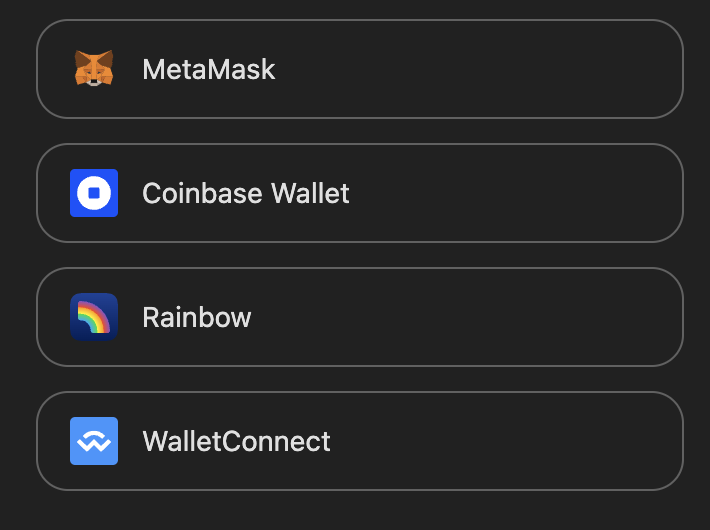Click the MetaMask text label
The width and height of the screenshot is (710, 530).
[x=209, y=69]
